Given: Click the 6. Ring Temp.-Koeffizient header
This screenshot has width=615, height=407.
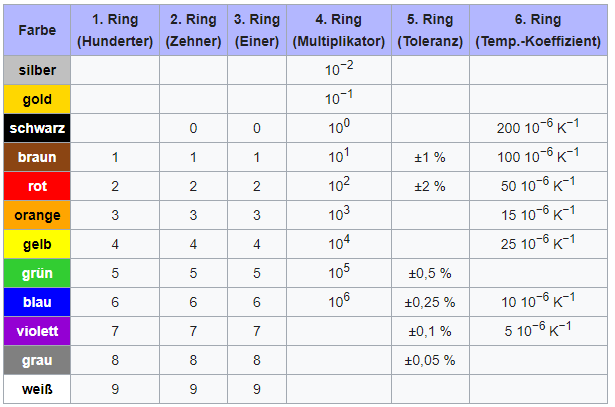Looking at the screenshot, I should tap(538, 30).
